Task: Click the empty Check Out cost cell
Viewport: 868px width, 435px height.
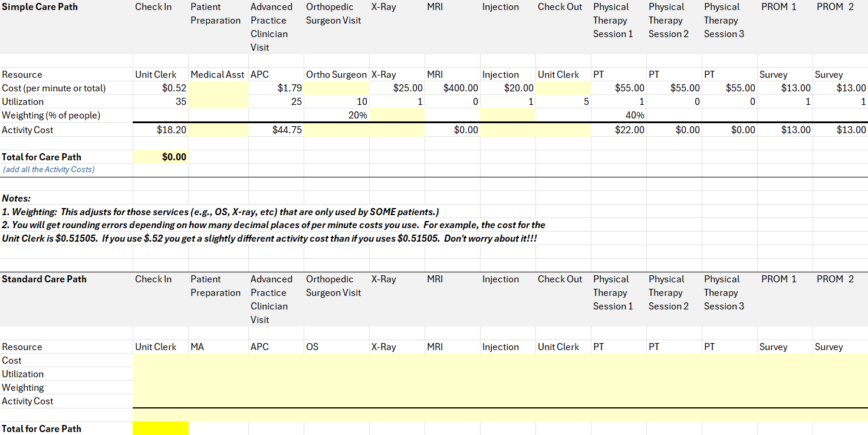Action: coord(563,88)
